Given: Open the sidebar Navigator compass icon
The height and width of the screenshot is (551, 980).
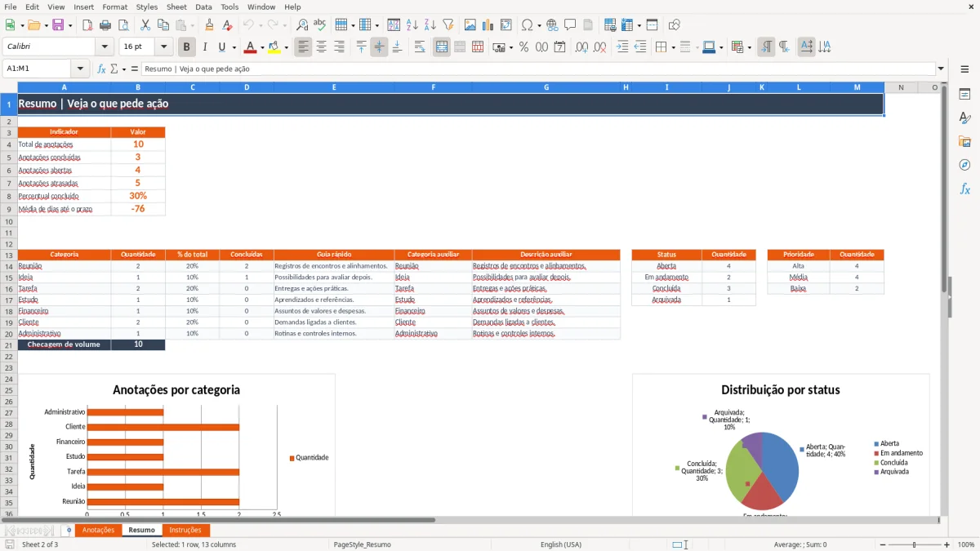Looking at the screenshot, I should click(964, 165).
